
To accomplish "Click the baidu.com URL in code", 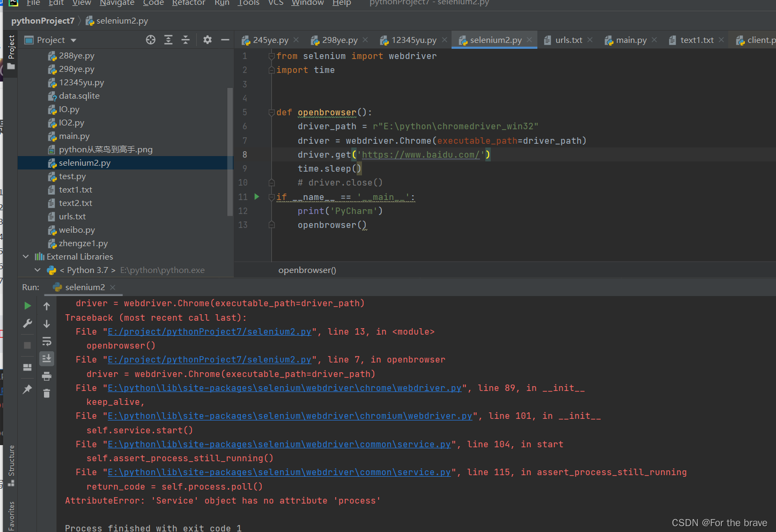I will (421, 154).
